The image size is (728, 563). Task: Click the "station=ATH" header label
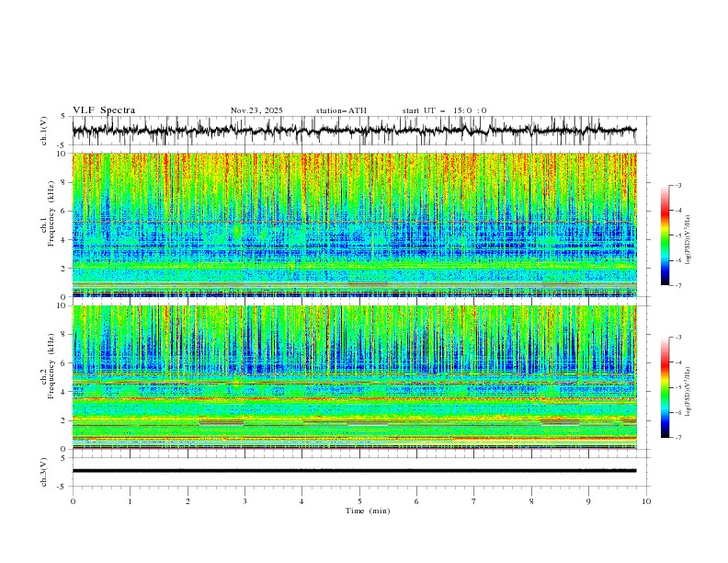[x=341, y=110]
